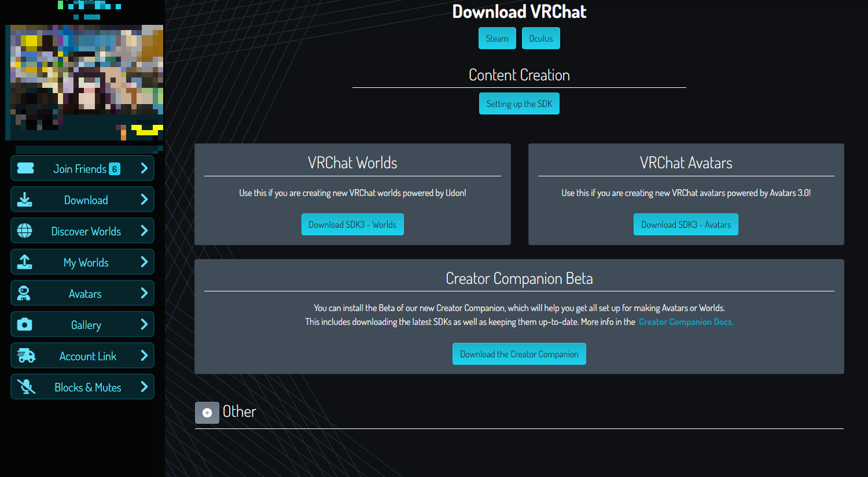Click the Steam download button
Image resolution: width=868 pixels, height=477 pixels.
click(497, 38)
